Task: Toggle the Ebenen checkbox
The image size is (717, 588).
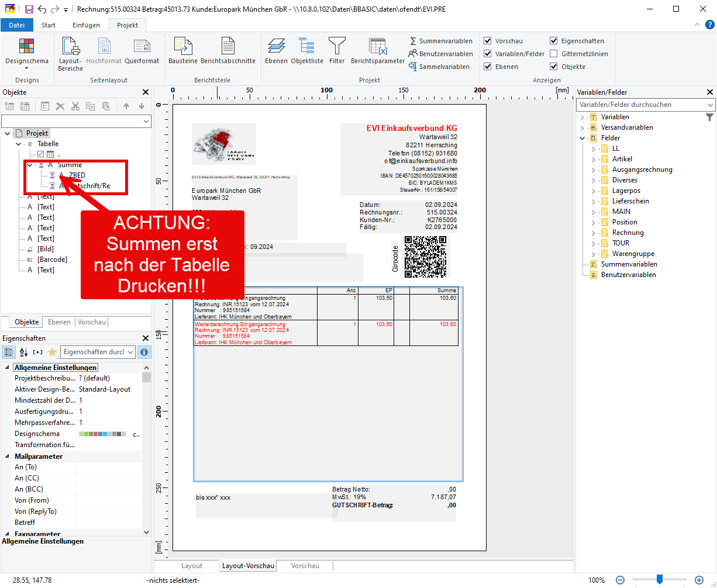Action: click(488, 67)
